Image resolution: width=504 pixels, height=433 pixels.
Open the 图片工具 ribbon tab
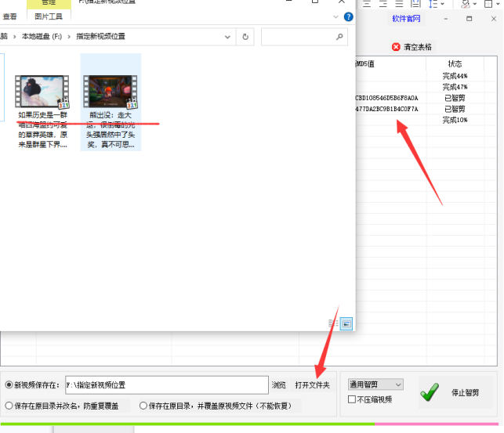[49, 16]
